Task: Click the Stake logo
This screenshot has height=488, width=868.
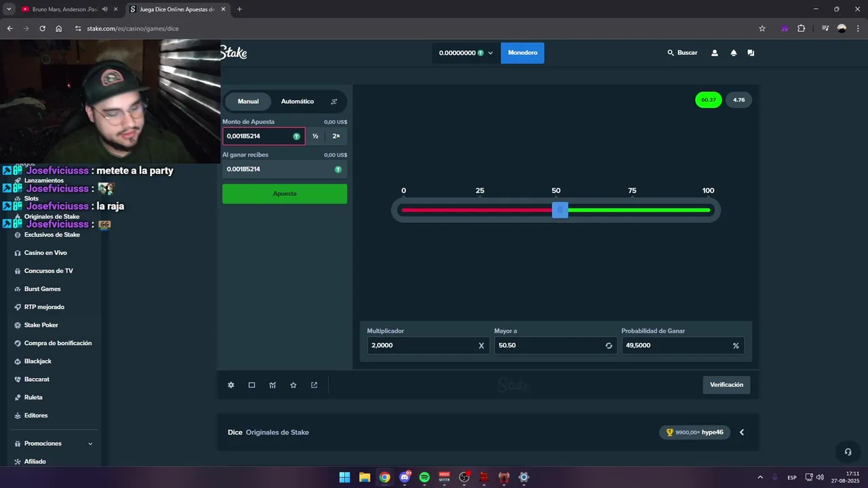Action: click(233, 53)
